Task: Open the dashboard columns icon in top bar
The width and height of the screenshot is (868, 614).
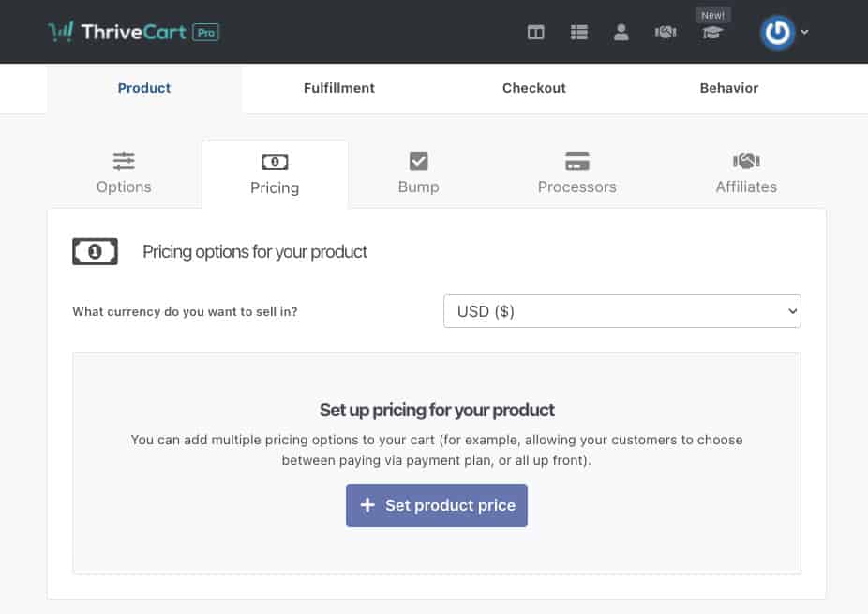Action: [x=535, y=31]
